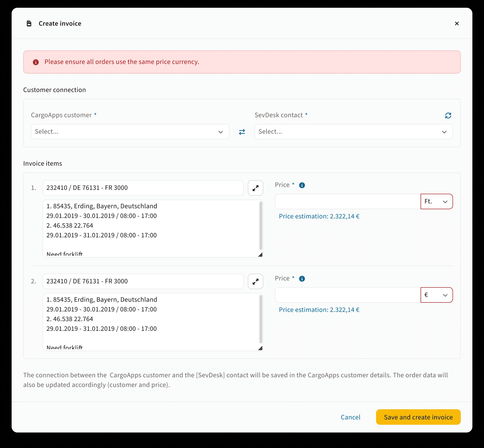Close the Create invoice dialog
The height and width of the screenshot is (448, 484).
tap(457, 23)
